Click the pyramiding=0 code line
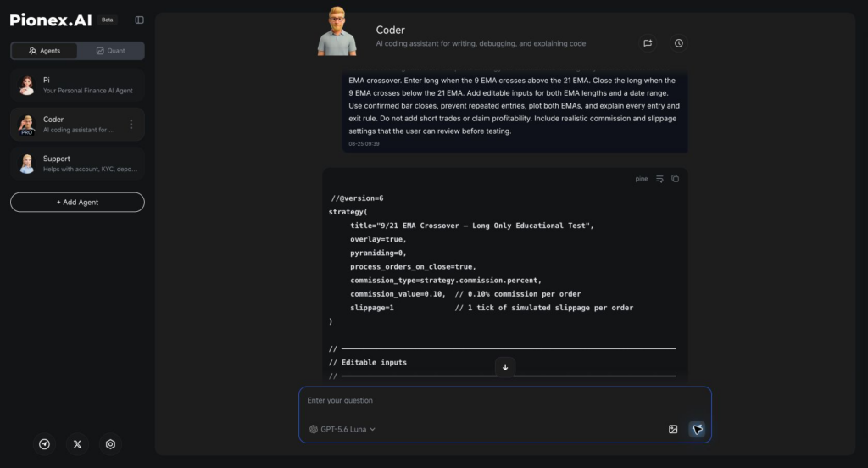The height and width of the screenshot is (468, 868). pos(378,253)
